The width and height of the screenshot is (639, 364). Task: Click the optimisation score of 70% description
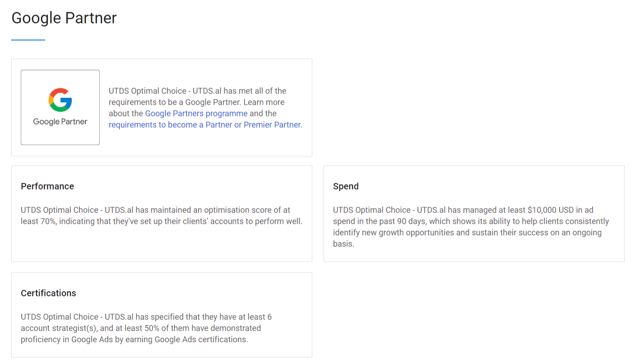point(162,216)
